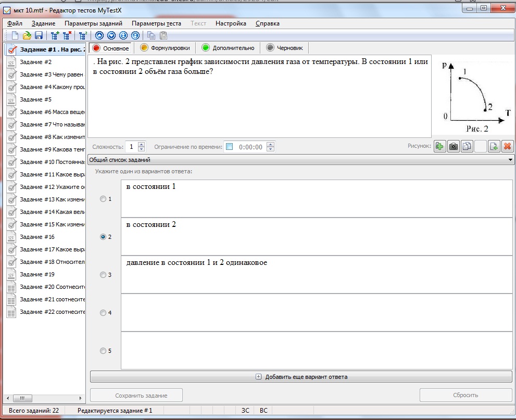Select answer radio button 1
The height and width of the screenshot is (420, 516).
tap(103, 199)
